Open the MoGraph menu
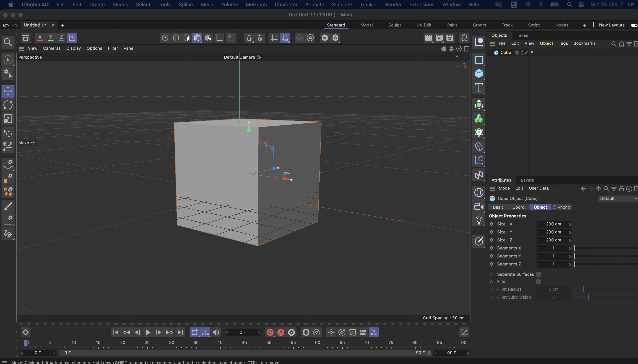The width and height of the screenshot is (638, 364). click(256, 5)
